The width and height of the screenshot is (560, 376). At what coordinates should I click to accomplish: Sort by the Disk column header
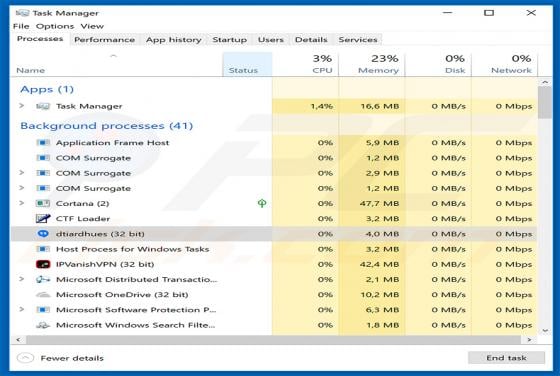point(438,64)
